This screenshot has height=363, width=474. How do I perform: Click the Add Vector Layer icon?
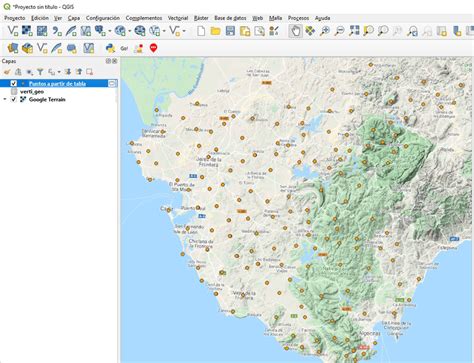(x=13, y=31)
